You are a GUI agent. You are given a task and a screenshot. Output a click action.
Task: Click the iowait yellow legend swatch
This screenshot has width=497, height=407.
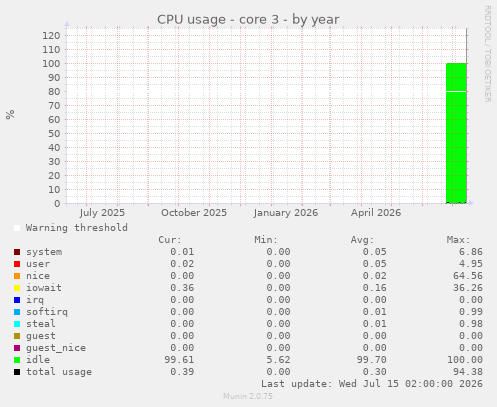point(17,288)
